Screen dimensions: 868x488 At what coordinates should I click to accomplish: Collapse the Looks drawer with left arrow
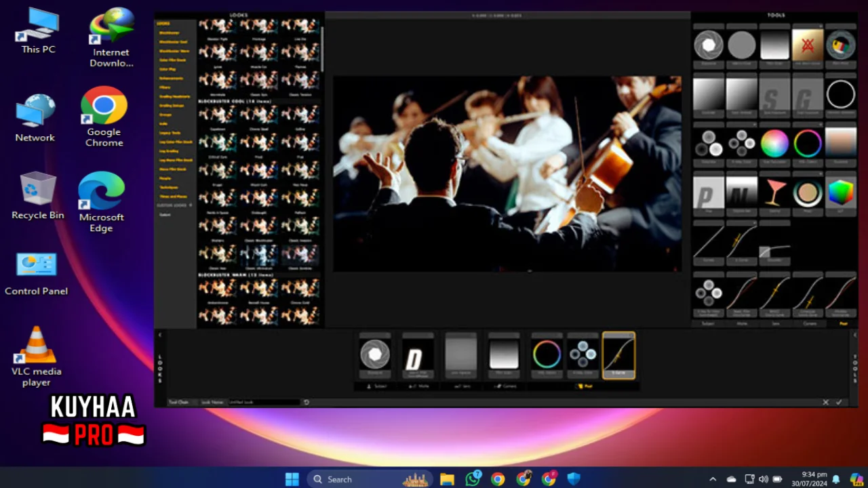coord(160,335)
